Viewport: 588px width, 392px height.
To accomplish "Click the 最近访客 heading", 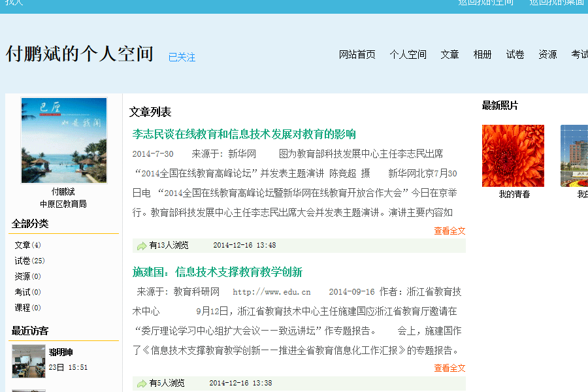I will pos(30,331).
